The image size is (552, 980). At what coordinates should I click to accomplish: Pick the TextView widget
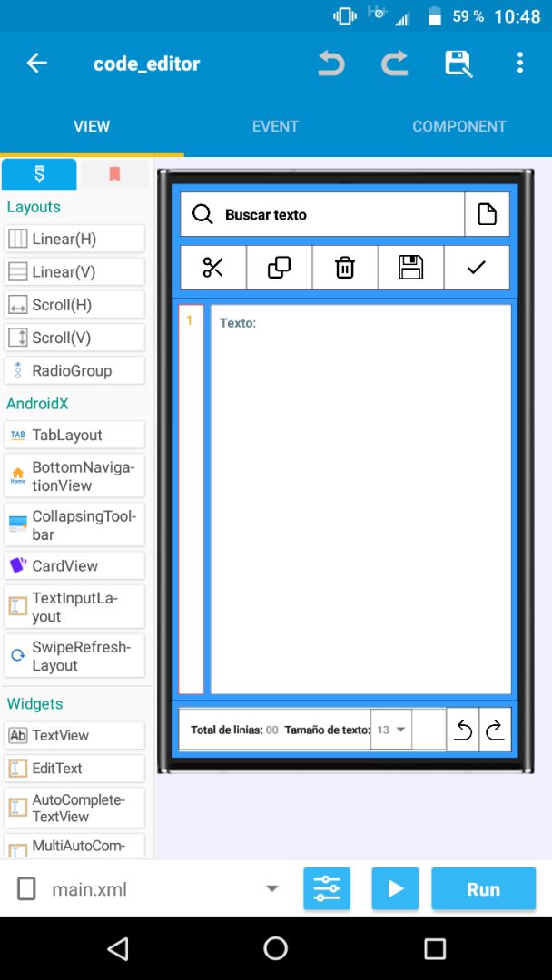point(74,736)
